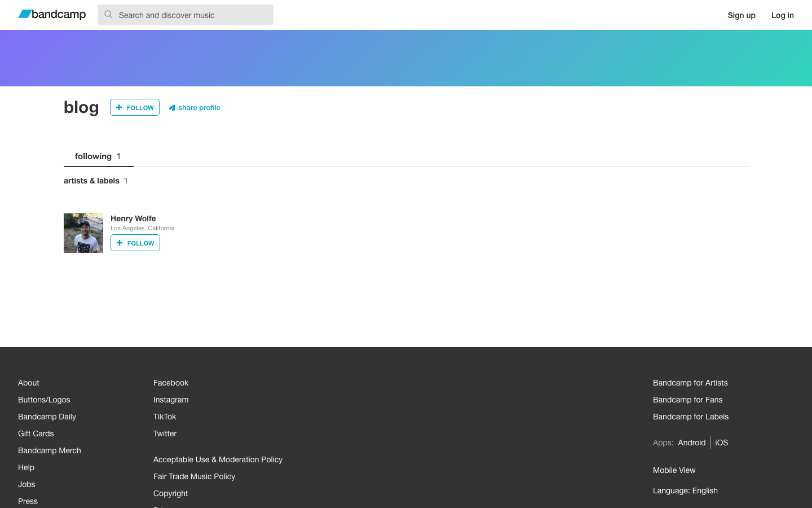Open the Press link
The width and height of the screenshot is (812, 508).
pos(28,501)
